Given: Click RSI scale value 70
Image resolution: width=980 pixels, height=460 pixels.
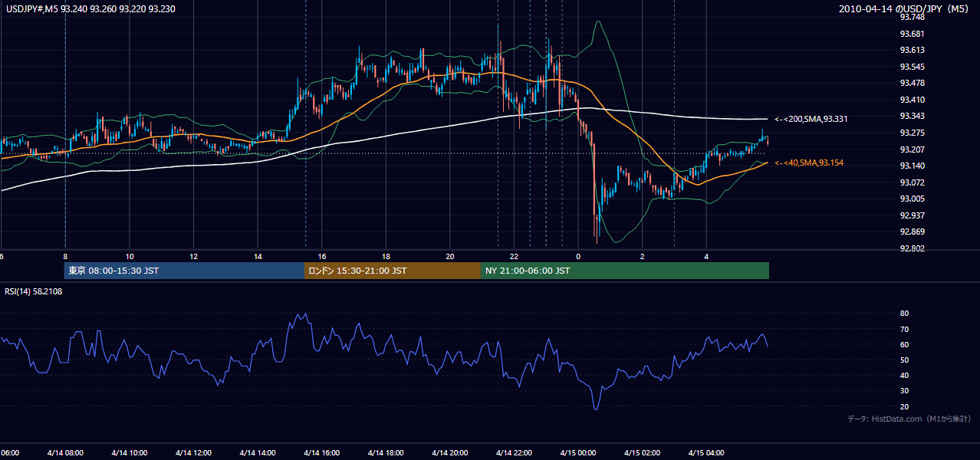Looking at the screenshot, I should tap(904, 329).
